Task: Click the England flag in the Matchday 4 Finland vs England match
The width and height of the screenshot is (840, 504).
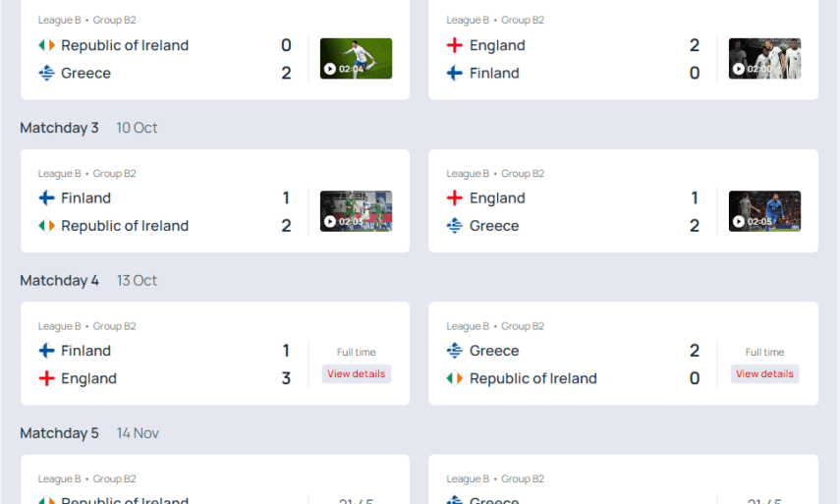Action: [x=46, y=378]
